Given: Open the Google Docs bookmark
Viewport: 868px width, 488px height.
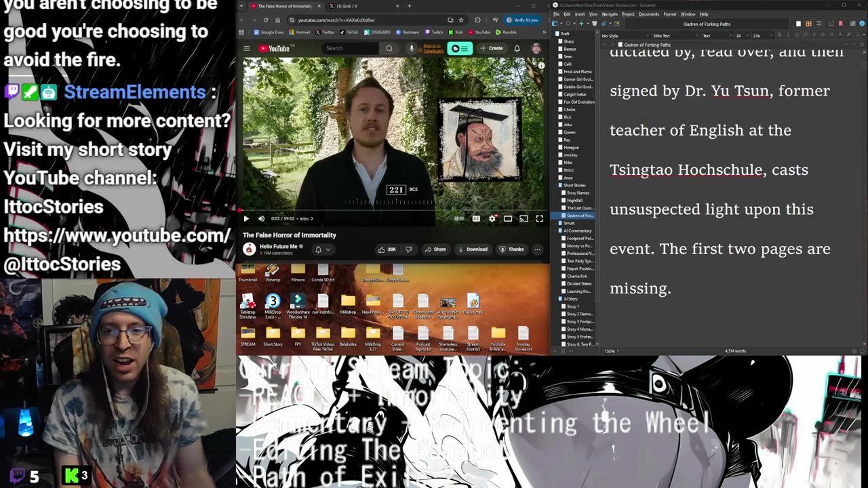Looking at the screenshot, I should [269, 32].
